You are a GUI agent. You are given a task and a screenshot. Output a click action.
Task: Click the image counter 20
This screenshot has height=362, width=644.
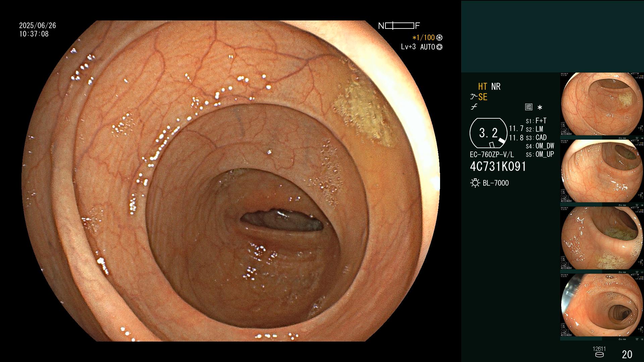(627, 354)
